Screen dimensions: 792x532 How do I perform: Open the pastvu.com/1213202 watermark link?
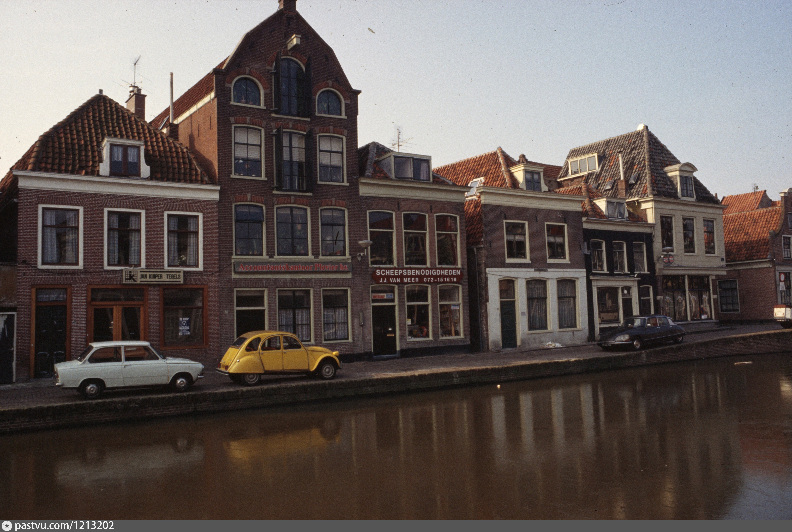tap(64, 526)
